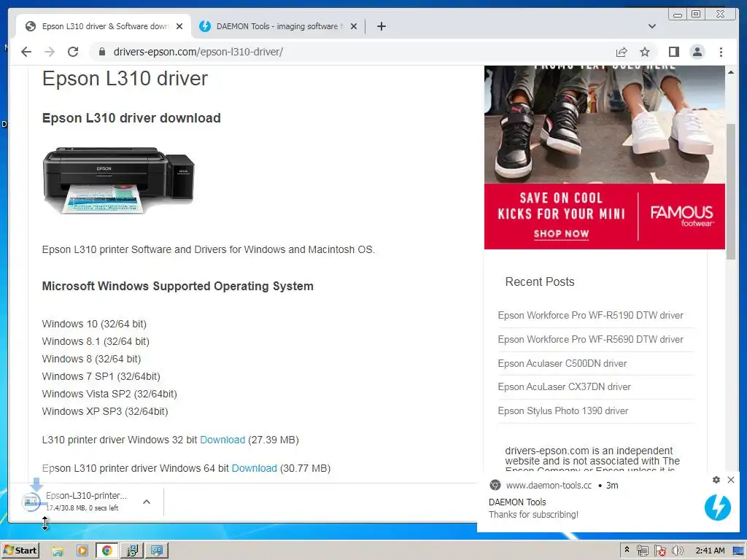747x560 pixels.
Task: Open Windows Explorer from taskbar
Action: [58, 551]
